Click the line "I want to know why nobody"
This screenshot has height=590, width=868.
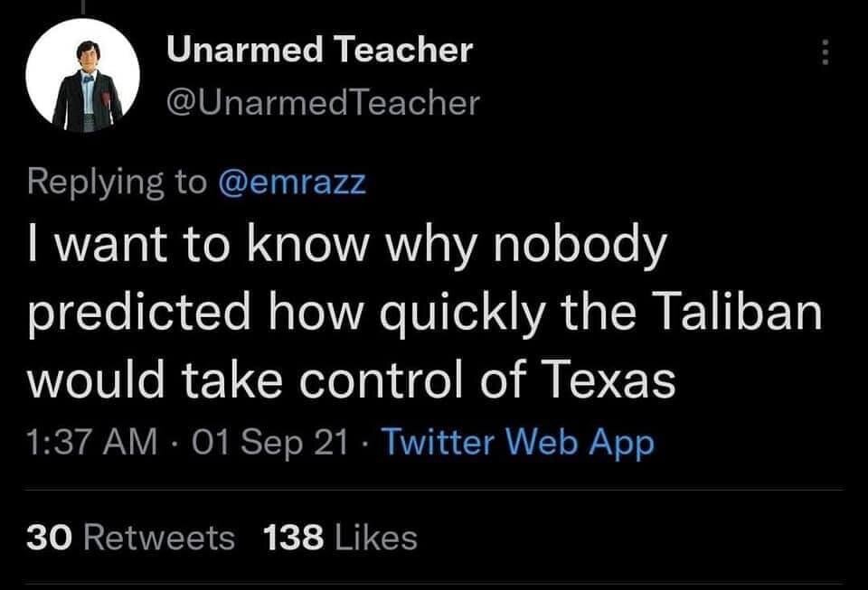(347, 247)
